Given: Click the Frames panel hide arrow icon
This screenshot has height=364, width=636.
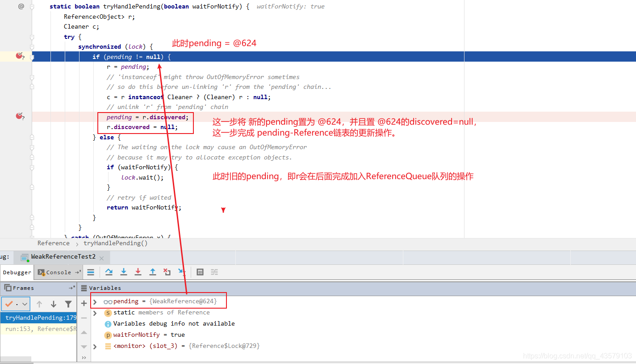Looking at the screenshot, I should 71,288.
